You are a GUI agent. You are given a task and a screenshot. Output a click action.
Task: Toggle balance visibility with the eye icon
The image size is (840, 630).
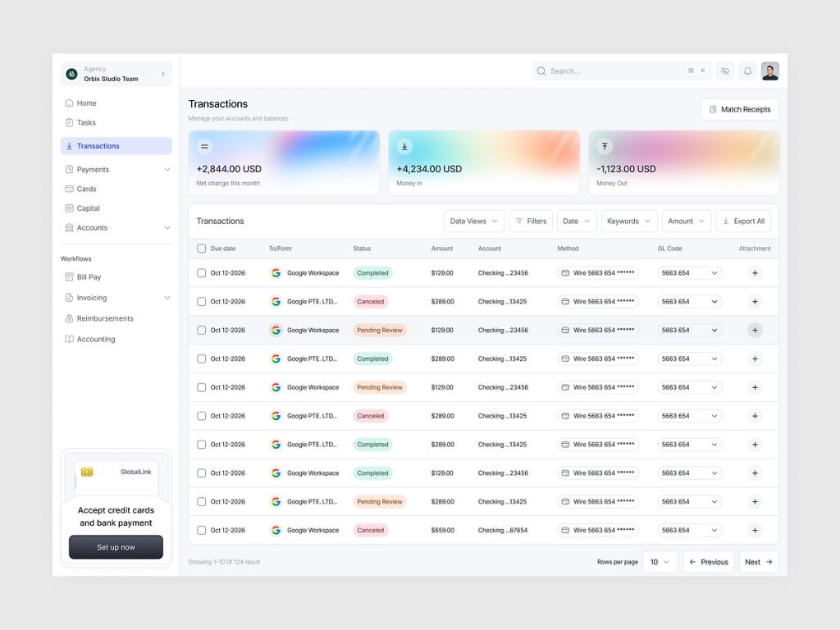click(725, 71)
